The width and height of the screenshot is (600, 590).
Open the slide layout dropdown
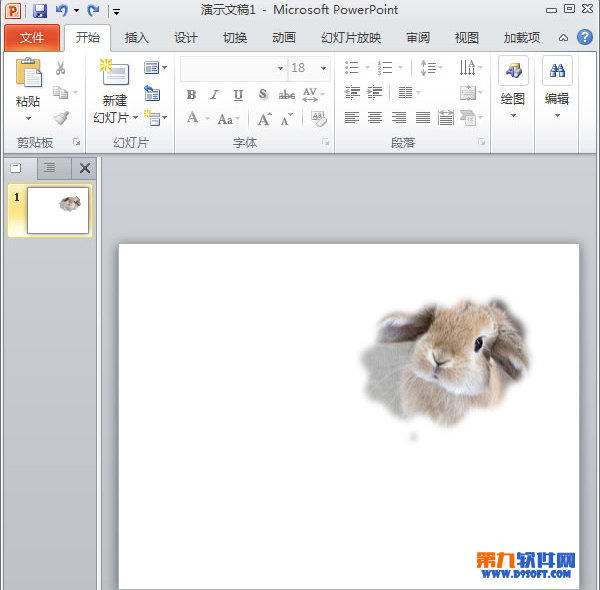(x=155, y=68)
